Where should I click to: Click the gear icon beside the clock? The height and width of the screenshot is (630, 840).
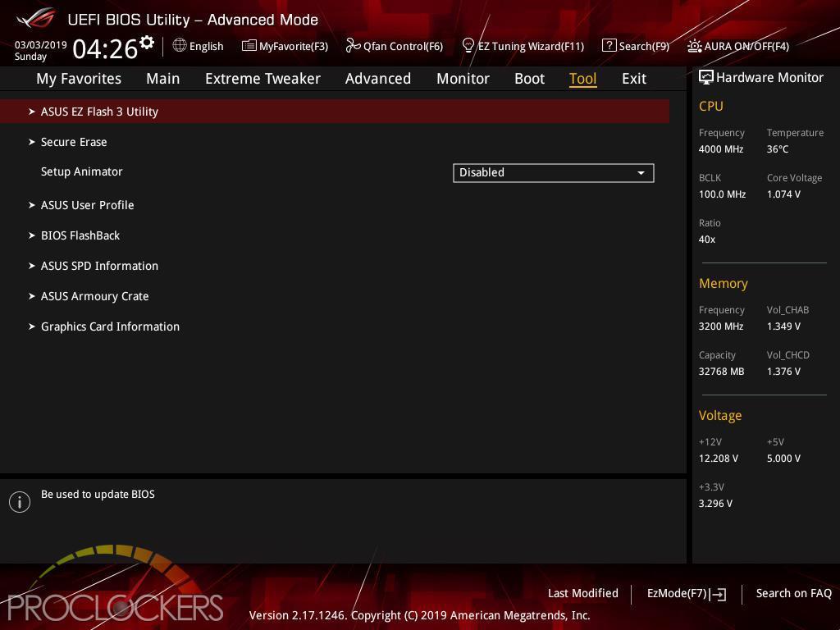pyautogui.click(x=147, y=43)
